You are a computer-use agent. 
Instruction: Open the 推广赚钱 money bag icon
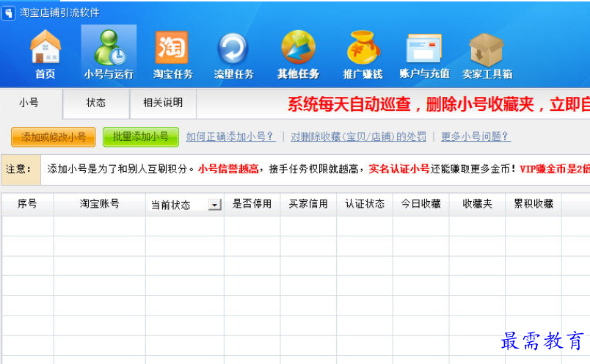click(363, 54)
